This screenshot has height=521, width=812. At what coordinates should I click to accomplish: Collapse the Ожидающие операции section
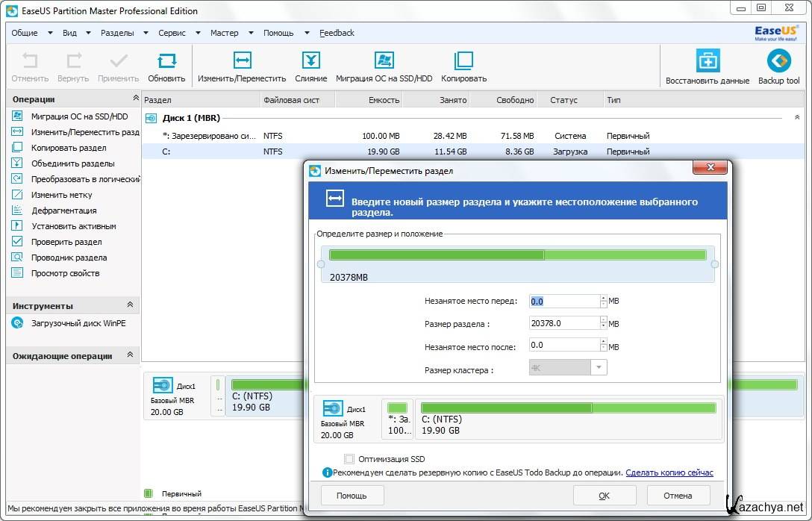click(130, 355)
